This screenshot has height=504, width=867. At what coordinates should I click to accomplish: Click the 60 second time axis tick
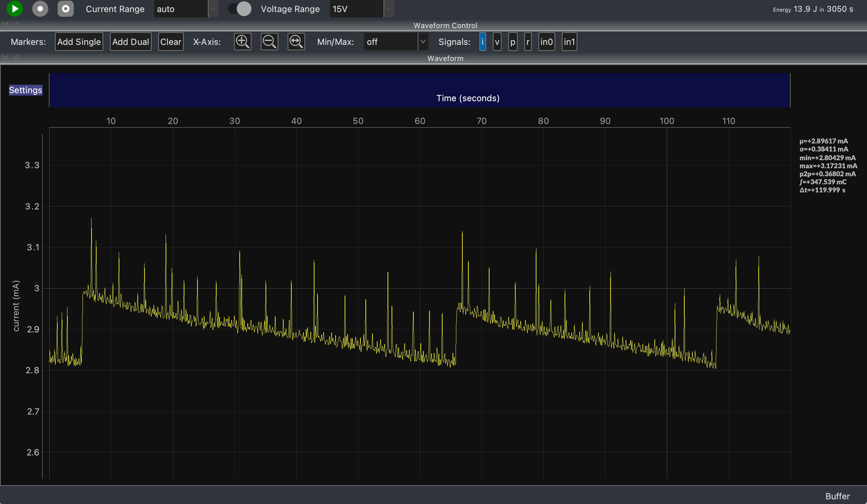[x=420, y=121]
